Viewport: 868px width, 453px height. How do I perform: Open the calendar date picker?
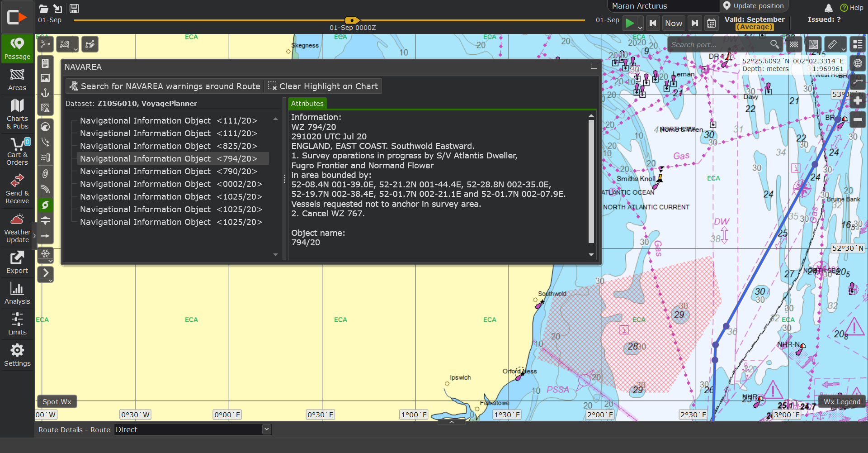(711, 23)
